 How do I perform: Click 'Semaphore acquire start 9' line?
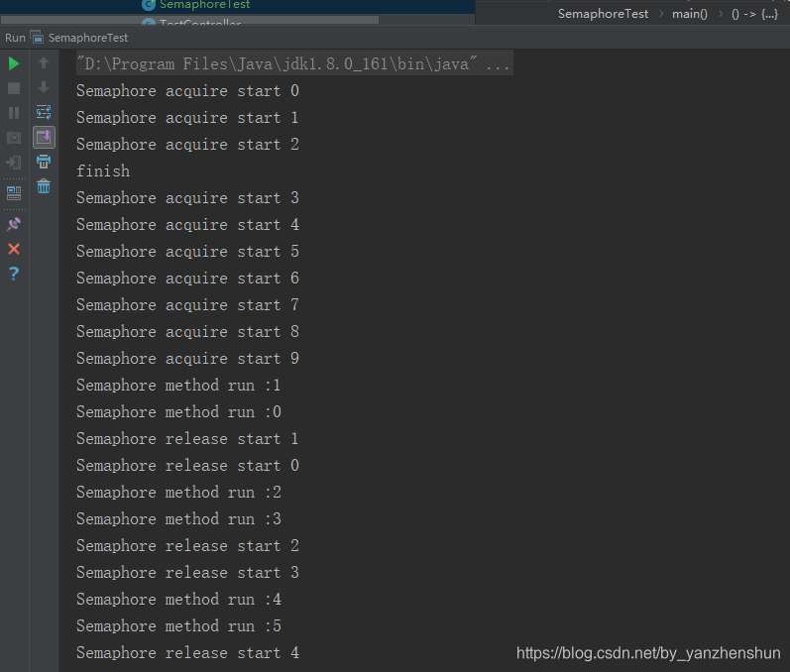[x=187, y=359]
